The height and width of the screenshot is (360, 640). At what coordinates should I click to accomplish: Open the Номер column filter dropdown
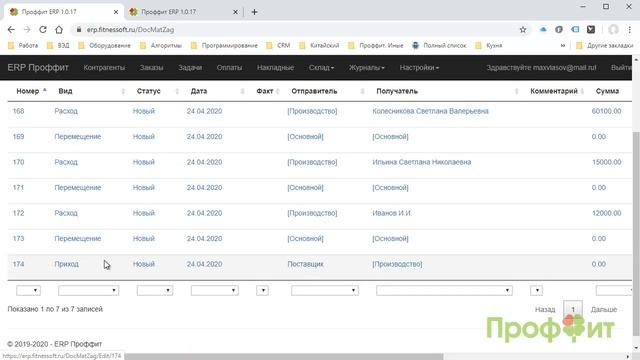coord(28,290)
